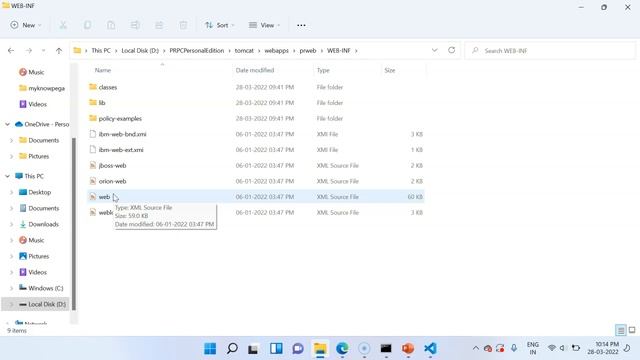Expand Desktop under This PC
This screenshot has width=640, height=360.
pos(11,192)
